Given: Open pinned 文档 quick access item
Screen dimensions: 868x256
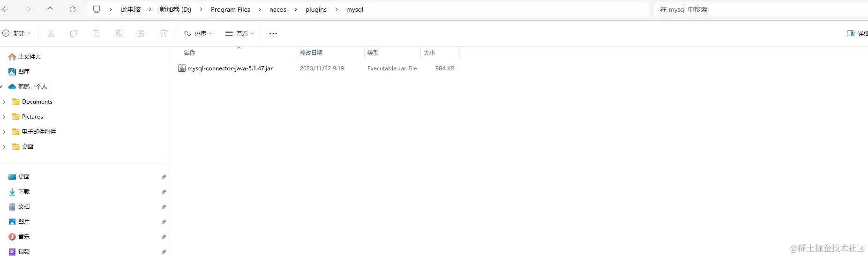Looking at the screenshot, I should coord(24,207).
